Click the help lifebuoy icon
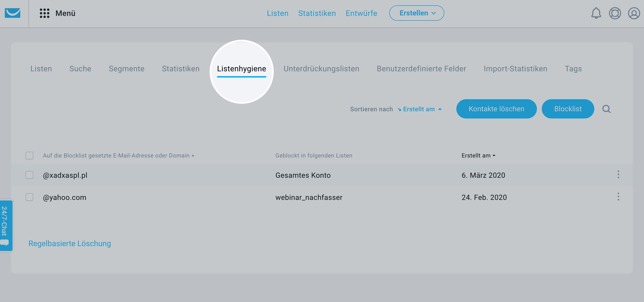Viewport: 644px width, 302px height. click(615, 13)
